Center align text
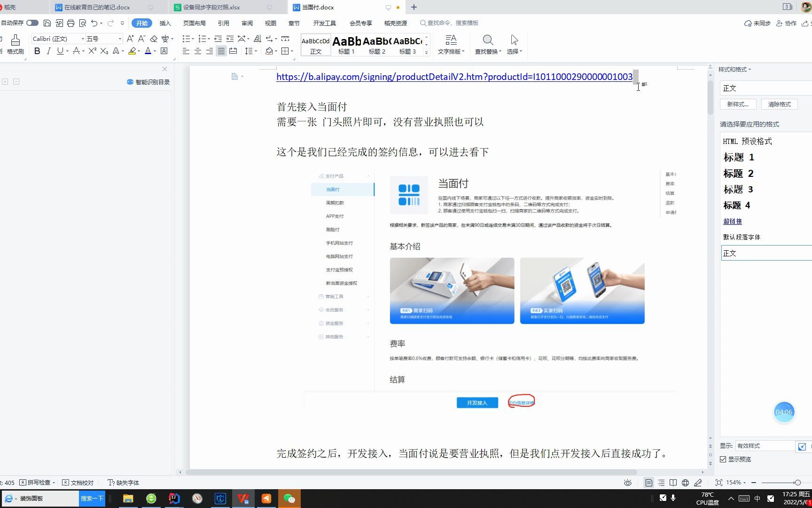The height and width of the screenshot is (508, 812). pyautogui.click(x=198, y=51)
